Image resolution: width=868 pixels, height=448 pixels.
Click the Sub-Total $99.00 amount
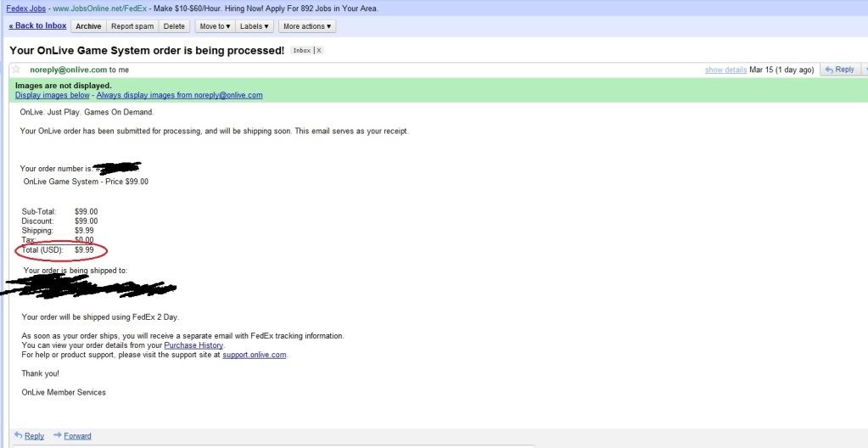[87, 211]
